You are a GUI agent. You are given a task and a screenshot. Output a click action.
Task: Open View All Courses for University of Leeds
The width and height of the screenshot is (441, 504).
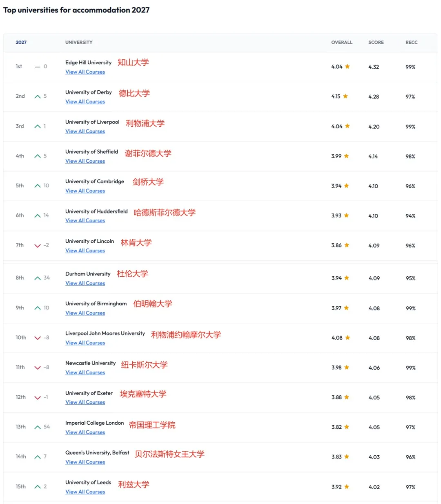tap(85, 492)
